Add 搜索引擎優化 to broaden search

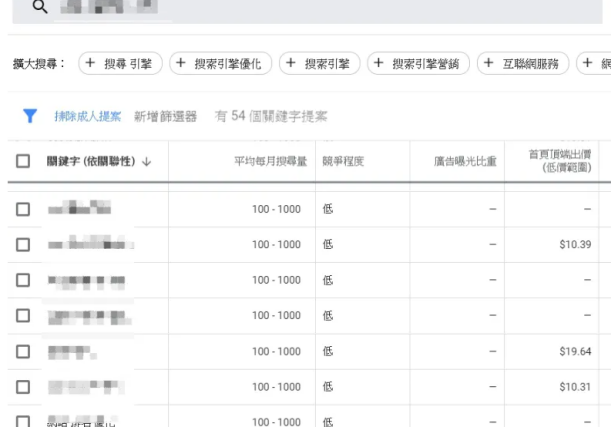coord(221,63)
